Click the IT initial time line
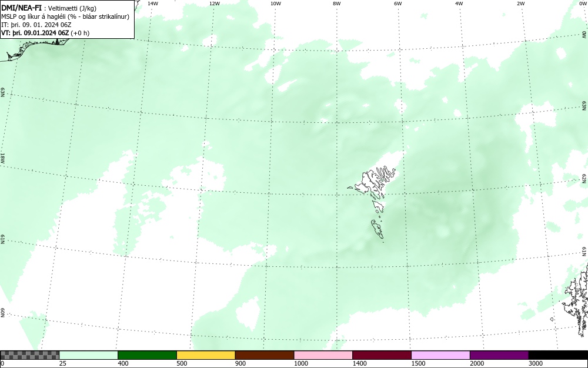 36,25
